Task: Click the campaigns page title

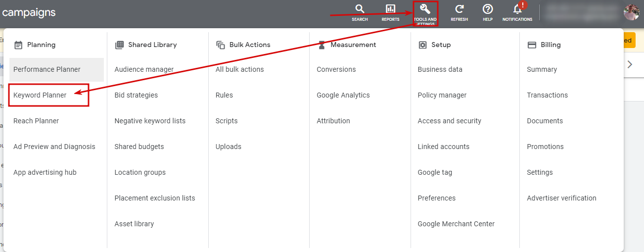Action: [x=28, y=12]
